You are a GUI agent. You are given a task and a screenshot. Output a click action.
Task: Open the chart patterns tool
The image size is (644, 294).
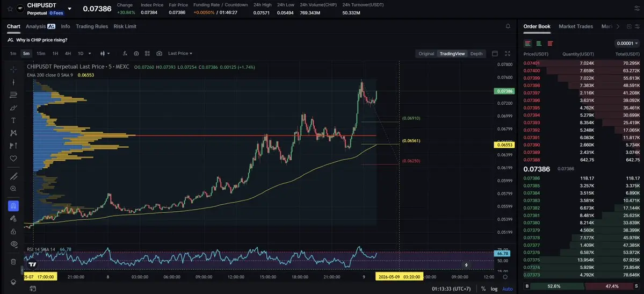[13, 133]
